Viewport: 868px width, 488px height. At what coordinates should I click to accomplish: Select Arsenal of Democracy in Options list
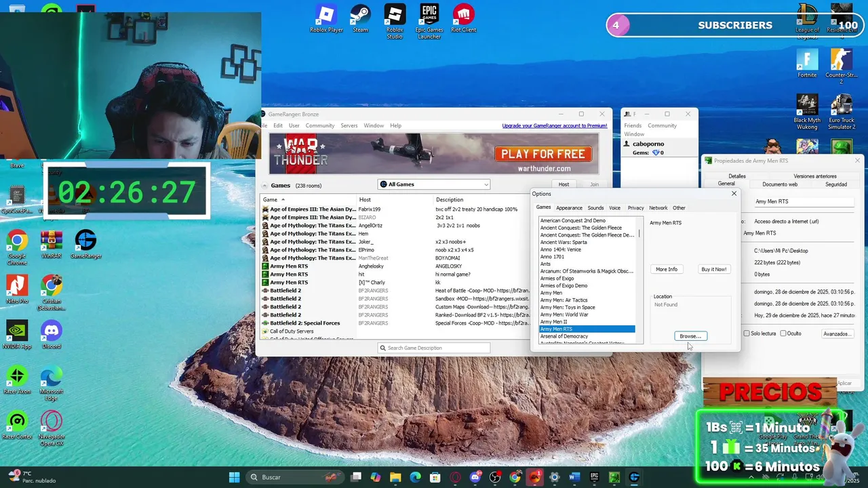click(x=564, y=336)
